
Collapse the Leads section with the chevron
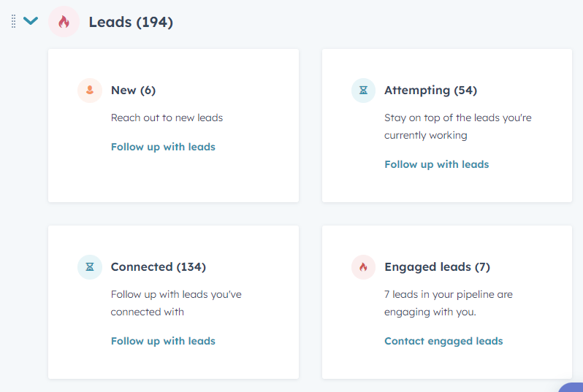click(31, 21)
